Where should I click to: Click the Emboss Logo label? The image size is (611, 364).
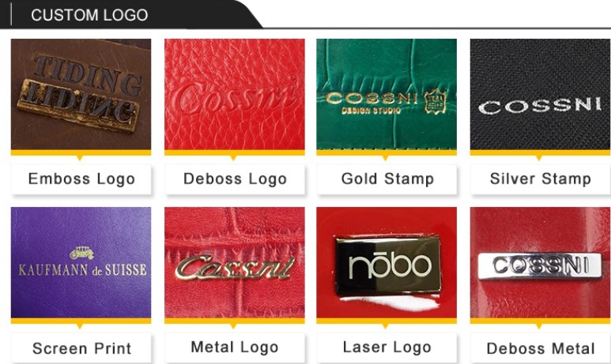81,179
